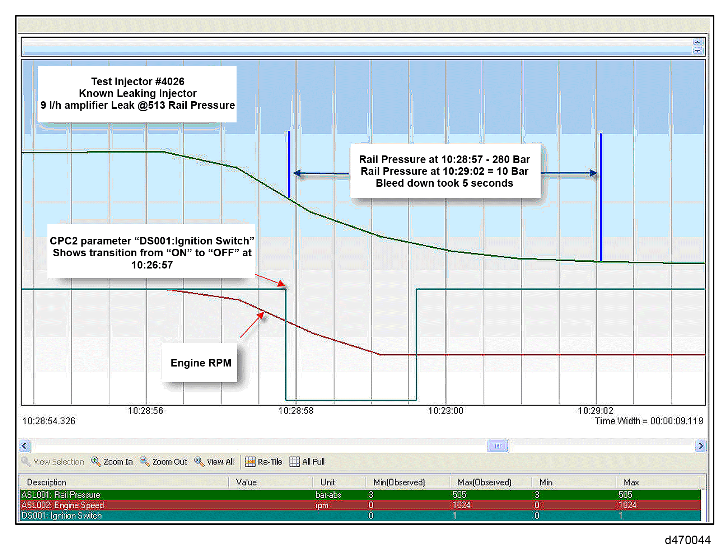Click the horizontal timeline scrollbar thumb
Screen dimensions: 728x560
[x=498, y=446]
